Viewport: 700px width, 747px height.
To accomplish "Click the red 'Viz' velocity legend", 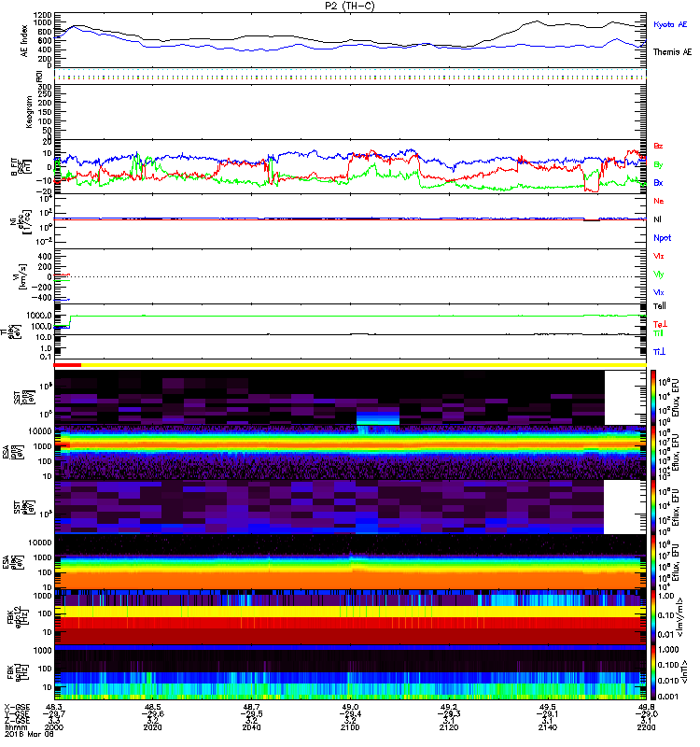I will coord(659,256).
